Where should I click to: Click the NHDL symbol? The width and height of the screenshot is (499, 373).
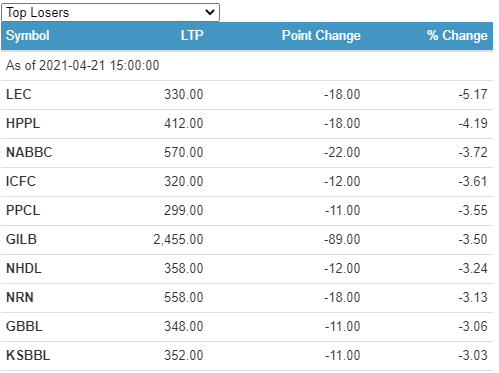click(x=24, y=268)
